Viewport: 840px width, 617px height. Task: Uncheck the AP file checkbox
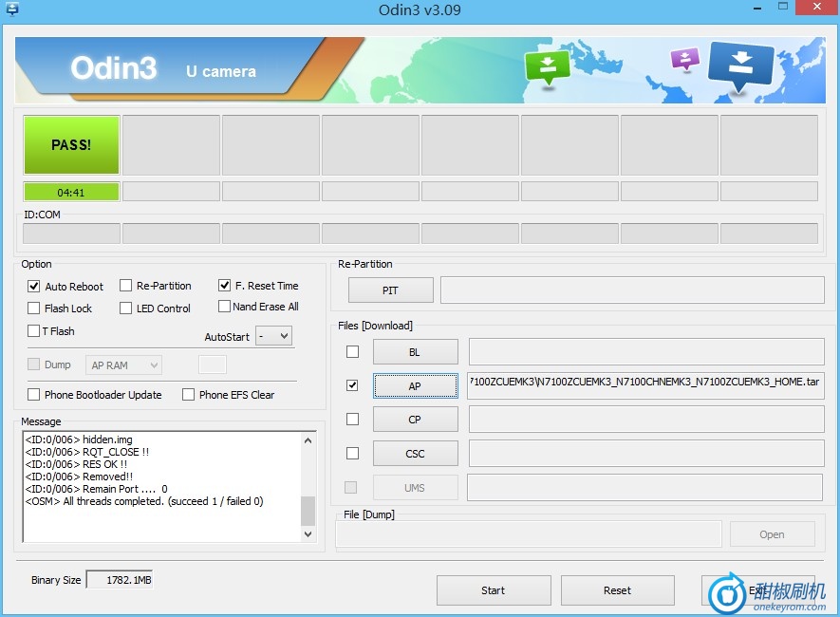coord(353,385)
